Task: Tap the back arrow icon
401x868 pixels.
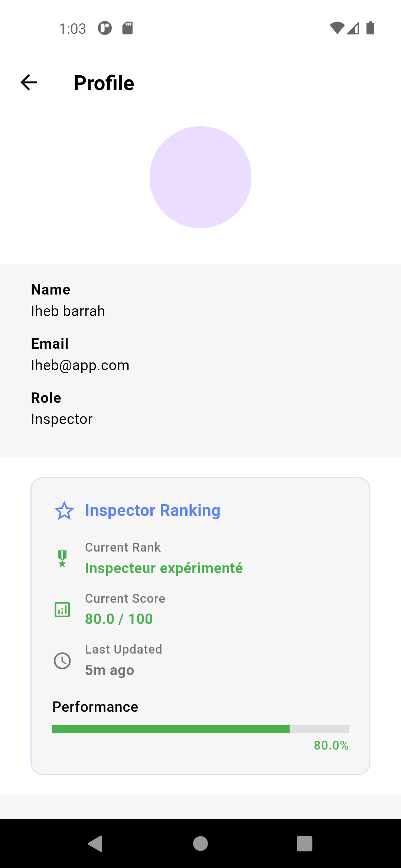Action: [29, 82]
